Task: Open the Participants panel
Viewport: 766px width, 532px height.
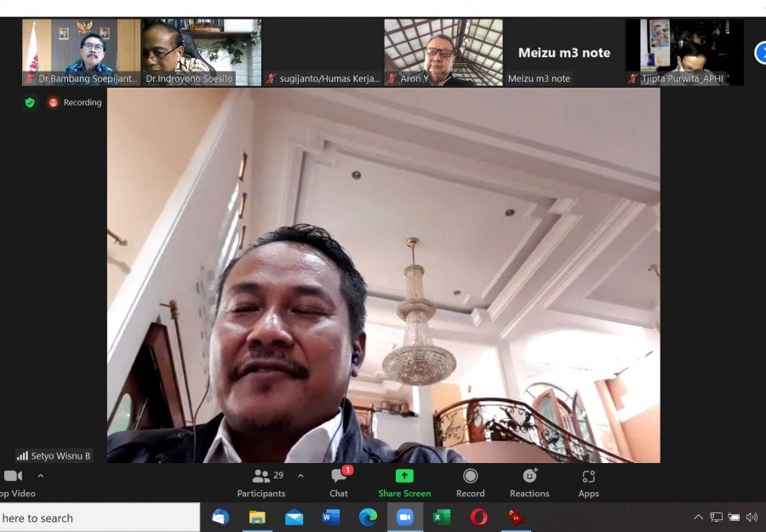Action: click(x=261, y=483)
